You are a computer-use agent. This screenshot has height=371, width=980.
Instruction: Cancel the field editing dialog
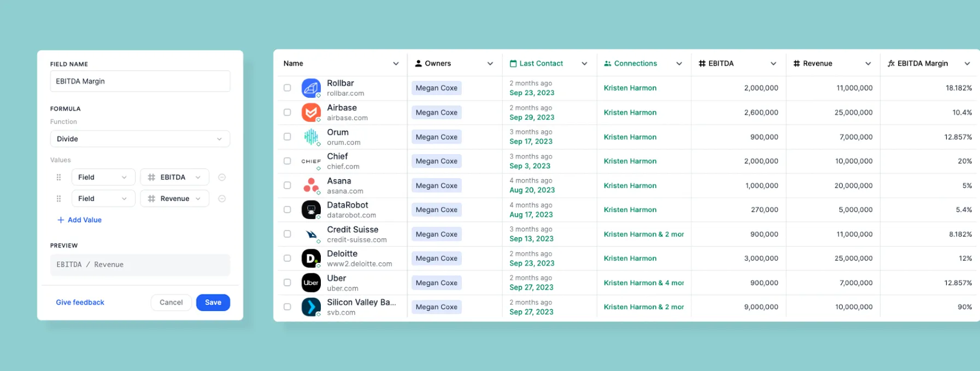(171, 302)
